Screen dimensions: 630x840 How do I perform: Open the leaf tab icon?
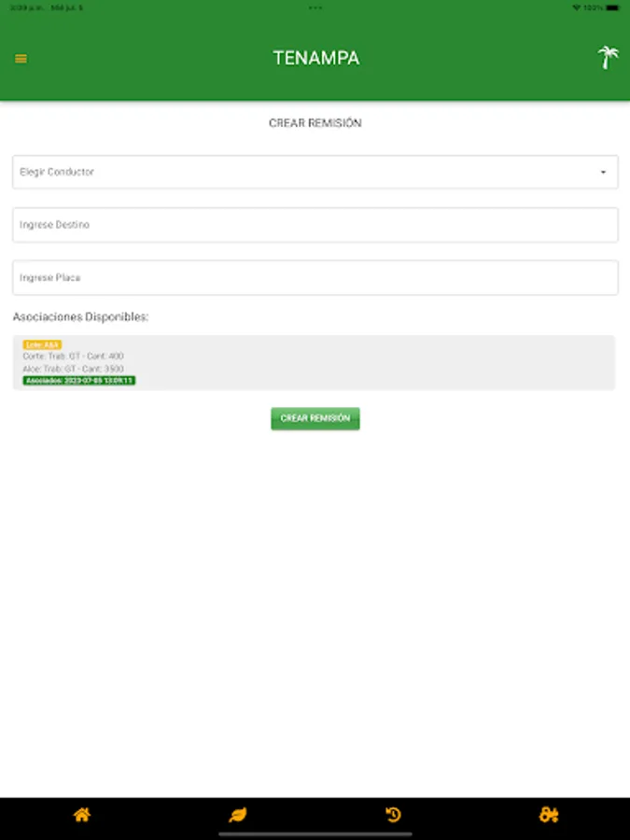click(x=238, y=815)
